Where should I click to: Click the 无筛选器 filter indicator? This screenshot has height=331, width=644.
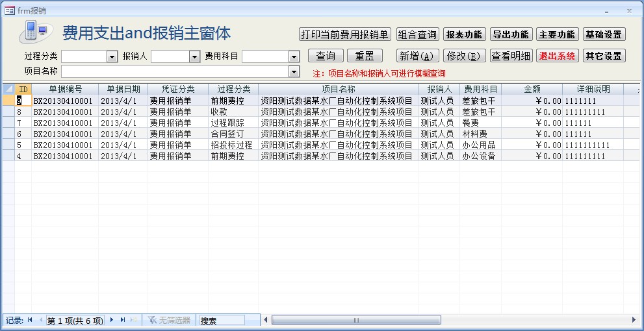pyautogui.click(x=169, y=320)
